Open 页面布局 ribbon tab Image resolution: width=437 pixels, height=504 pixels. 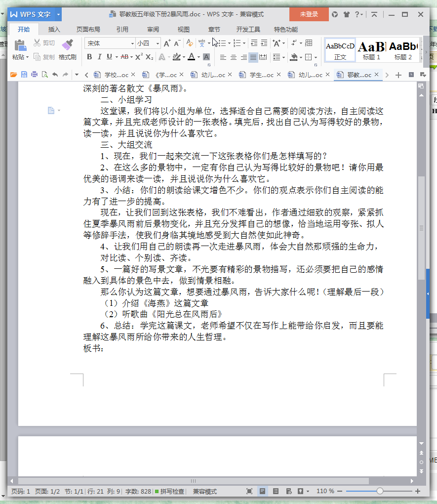88,30
